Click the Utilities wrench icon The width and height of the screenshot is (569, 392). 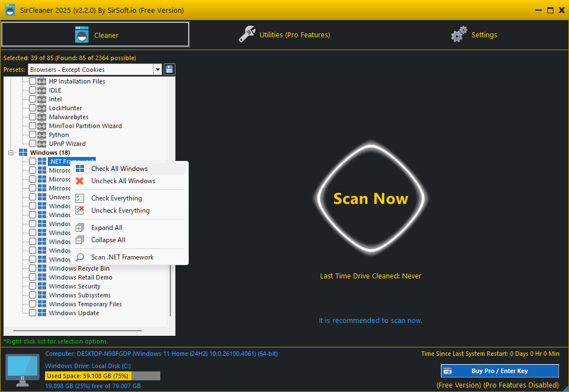[x=247, y=35]
